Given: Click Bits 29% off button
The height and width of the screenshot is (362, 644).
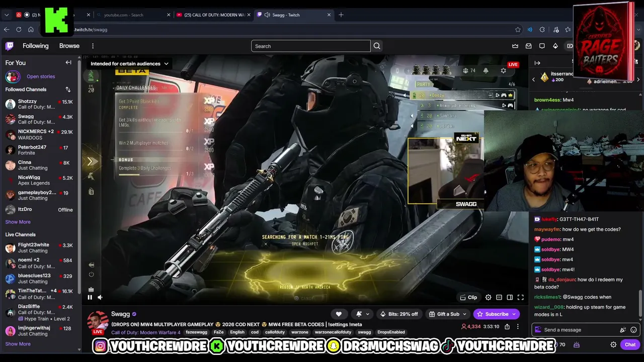Looking at the screenshot, I should (x=399, y=314).
